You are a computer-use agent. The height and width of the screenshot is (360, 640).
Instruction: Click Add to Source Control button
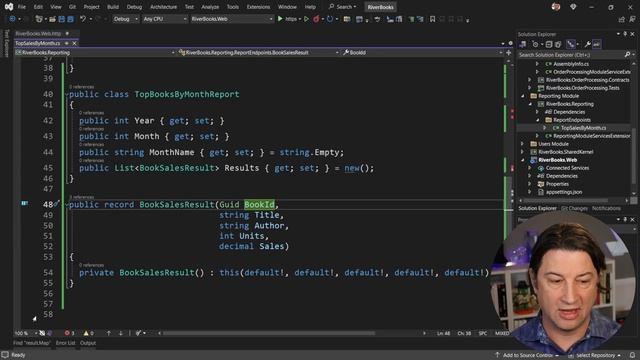point(527,355)
